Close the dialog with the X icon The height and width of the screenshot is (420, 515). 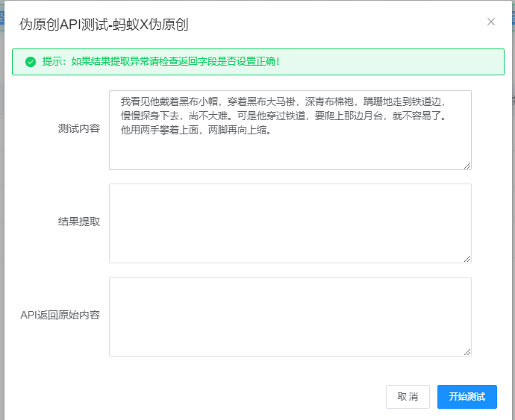click(490, 22)
